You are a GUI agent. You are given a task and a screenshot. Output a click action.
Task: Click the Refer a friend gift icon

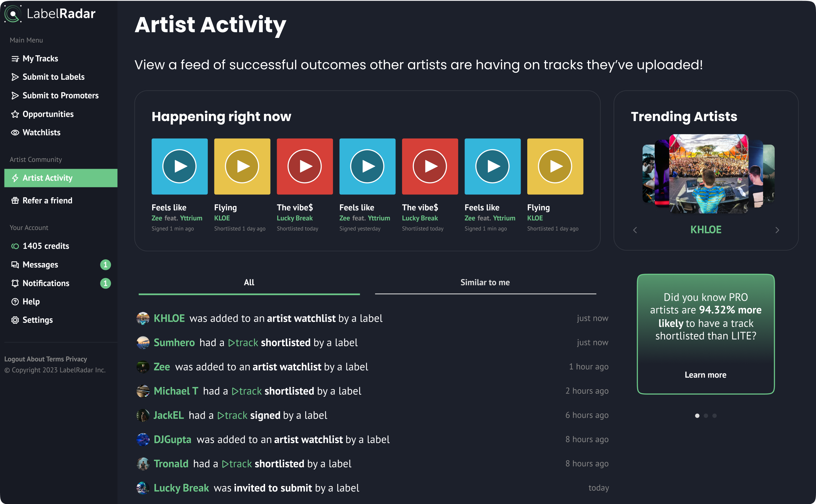(15, 201)
